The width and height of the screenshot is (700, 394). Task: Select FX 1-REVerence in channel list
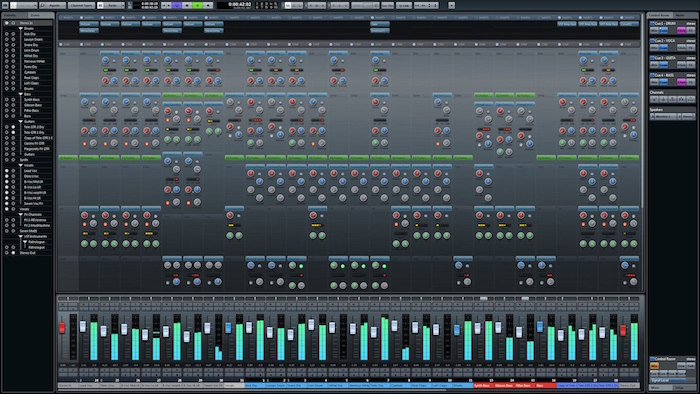pos(35,220)
